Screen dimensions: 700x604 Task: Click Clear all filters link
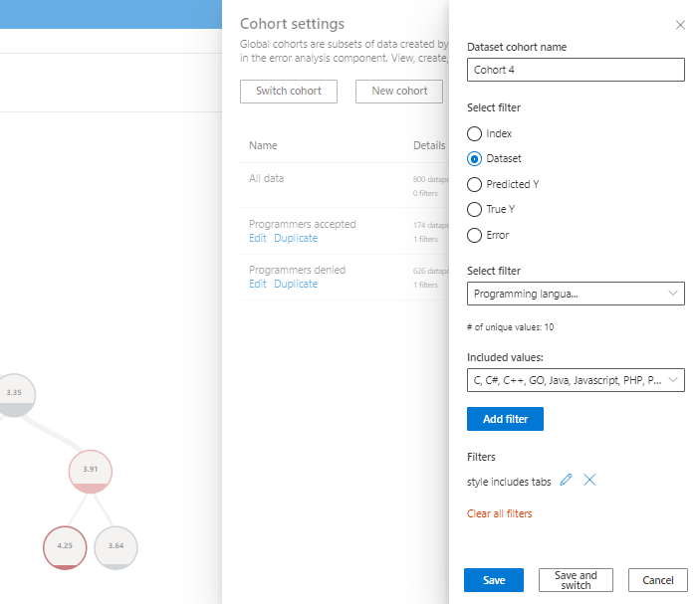[x=499, y=513]
